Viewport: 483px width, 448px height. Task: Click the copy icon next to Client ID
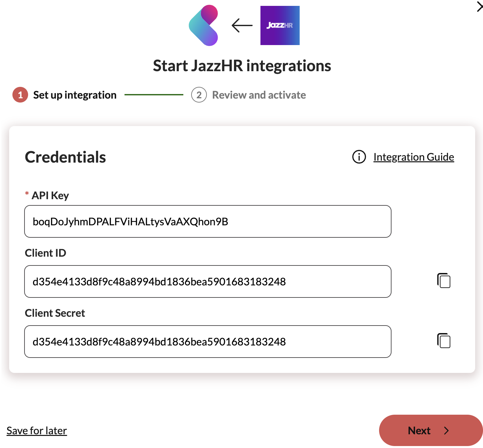443,281
